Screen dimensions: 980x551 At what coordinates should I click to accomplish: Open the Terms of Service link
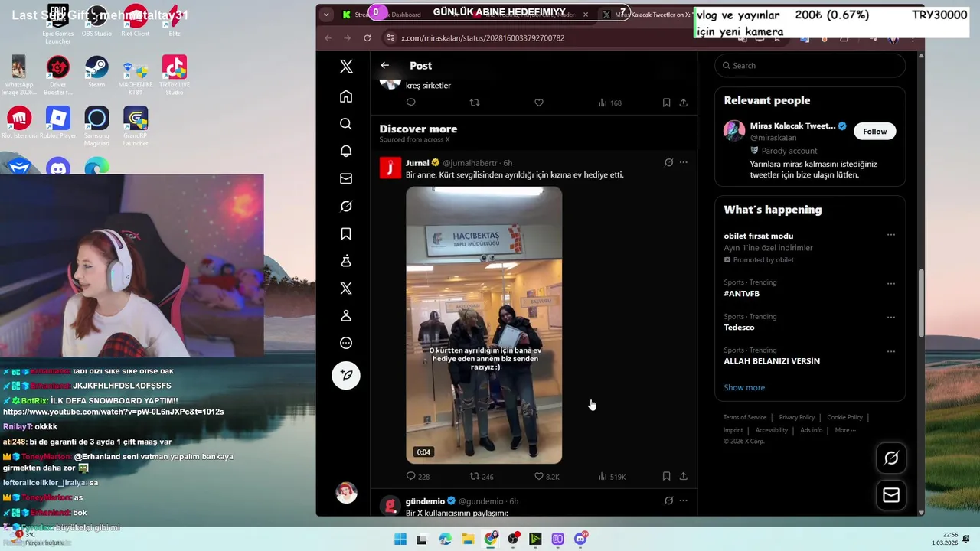[x=745, y=417]
